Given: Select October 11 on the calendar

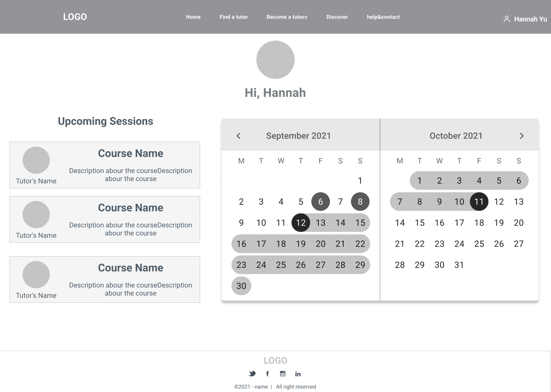Looking at the screenshot, I should point(479,202).
